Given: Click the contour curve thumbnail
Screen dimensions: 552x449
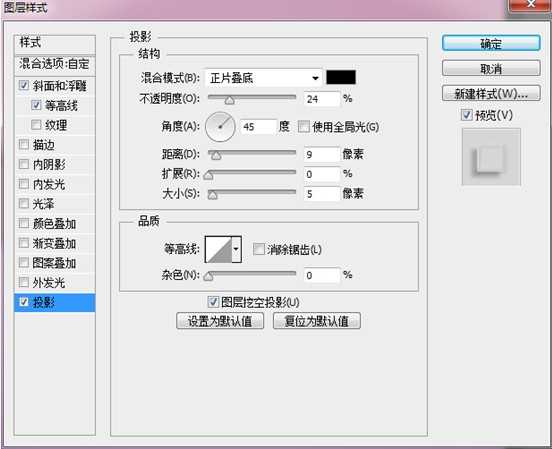Looking at the screenshot, I should [x=218, y=249].
